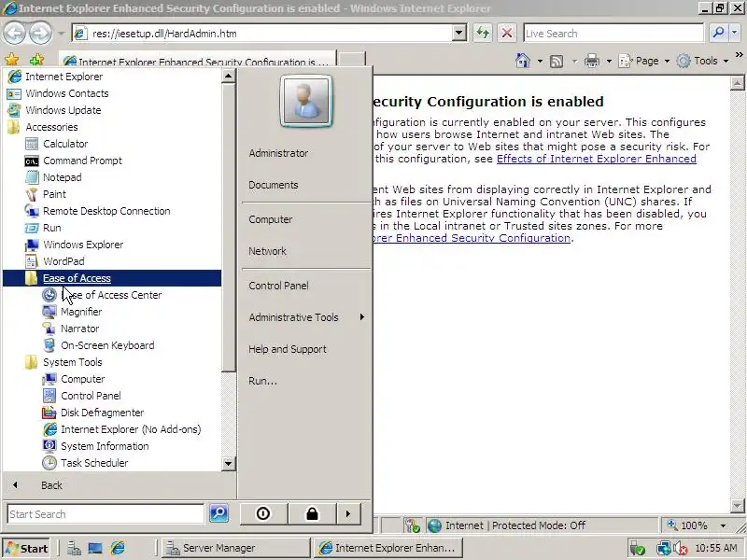Click the user account picture
This screenshot has width=747, height=560.
306,101
